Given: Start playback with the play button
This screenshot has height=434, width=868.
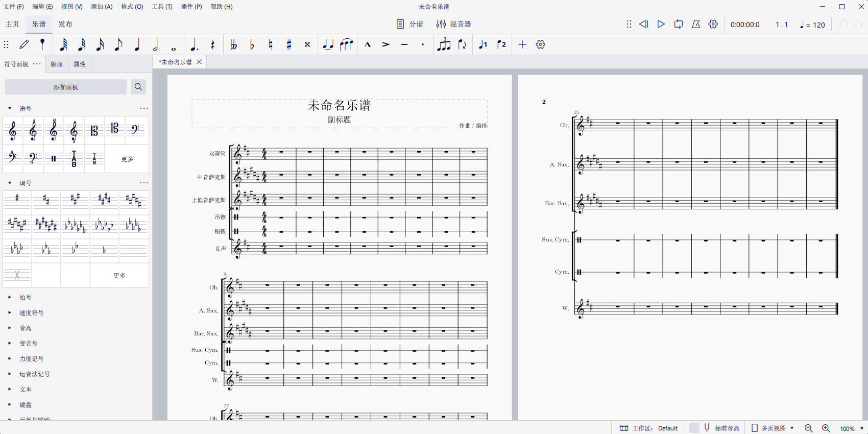Looking at the screenshot, I should (661, 24).
